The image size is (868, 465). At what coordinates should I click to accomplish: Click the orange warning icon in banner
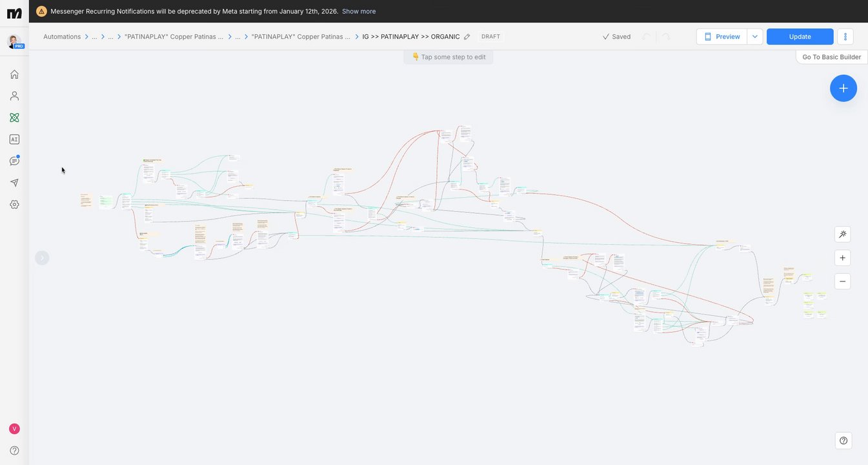coord(41,11)
